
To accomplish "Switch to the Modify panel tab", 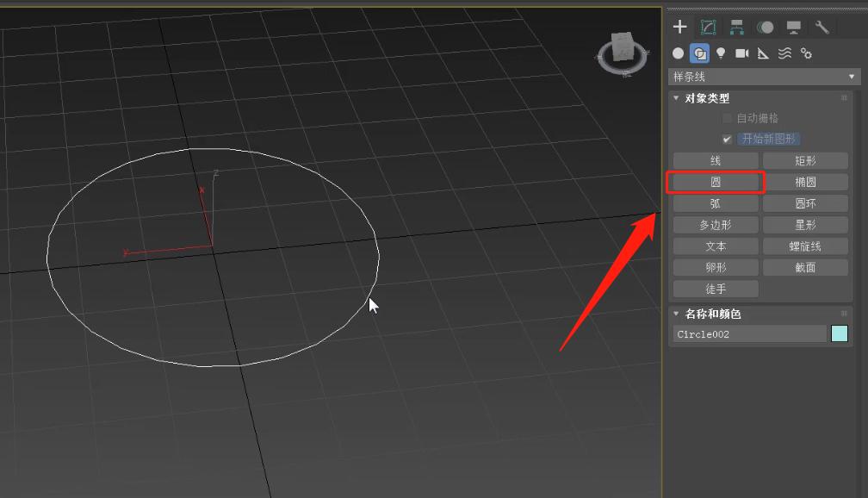I will pos(708,27).
